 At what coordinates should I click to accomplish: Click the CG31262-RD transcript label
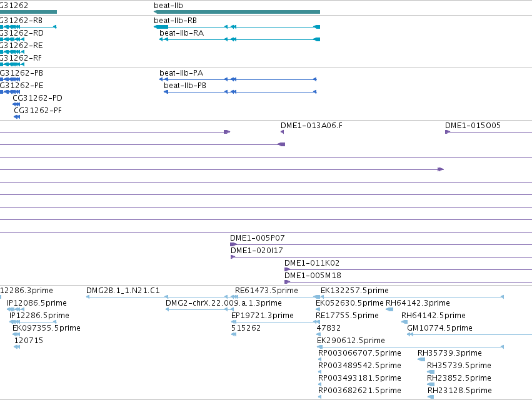pyautogui.click(x=22, y=33)
